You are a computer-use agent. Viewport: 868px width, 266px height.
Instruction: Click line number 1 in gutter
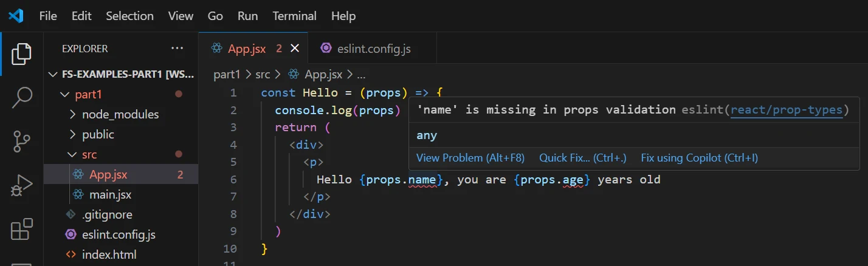[233, 93]
